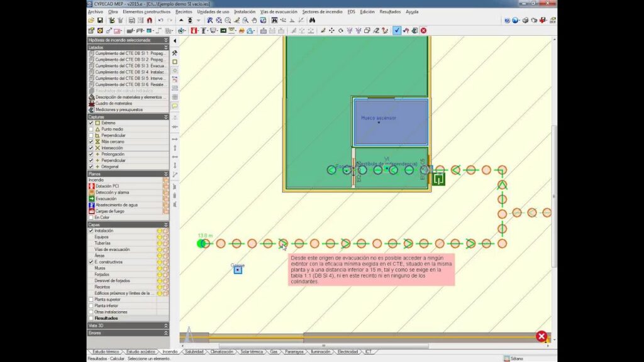The image size is (644, 362).
Task: Enable the Punto medio snap checkbox
Action: click(x=91, y=129)
